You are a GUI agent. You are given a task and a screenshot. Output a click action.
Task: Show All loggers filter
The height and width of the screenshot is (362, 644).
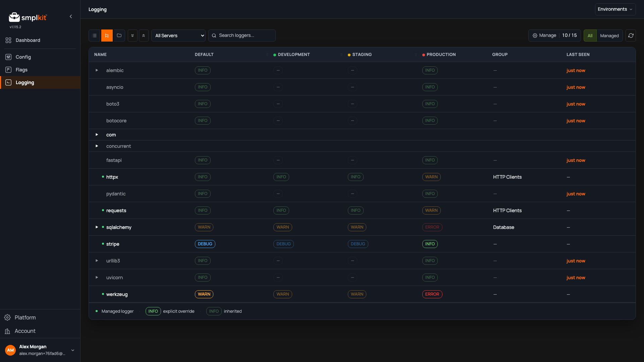[x=590, y=36]
